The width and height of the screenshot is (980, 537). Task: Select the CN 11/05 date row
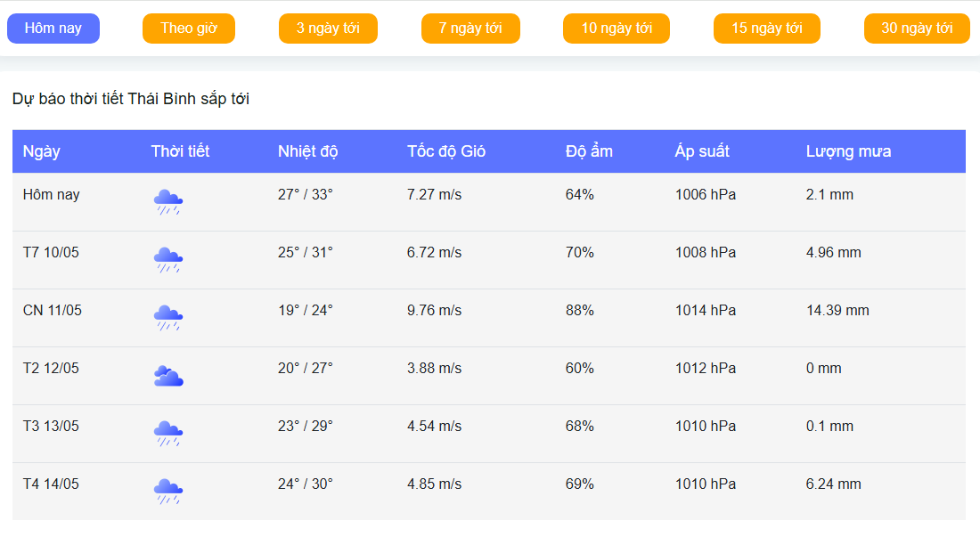coord(53,311)
